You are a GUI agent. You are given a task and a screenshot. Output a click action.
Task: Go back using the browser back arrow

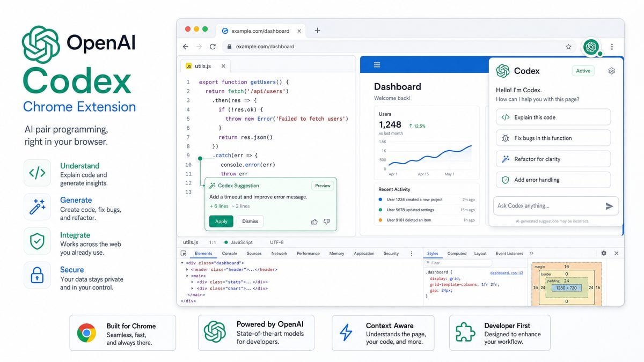[x=186, y=47]
